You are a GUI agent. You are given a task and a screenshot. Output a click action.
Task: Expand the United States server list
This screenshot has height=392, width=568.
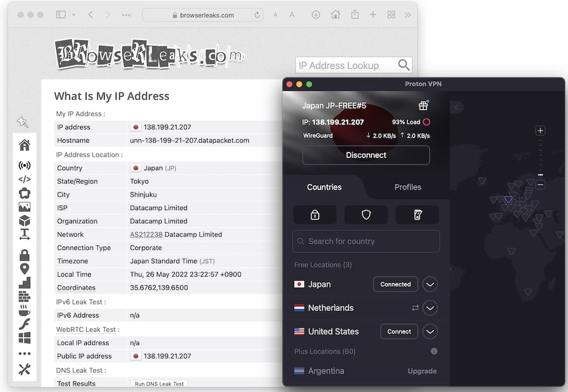430,332
